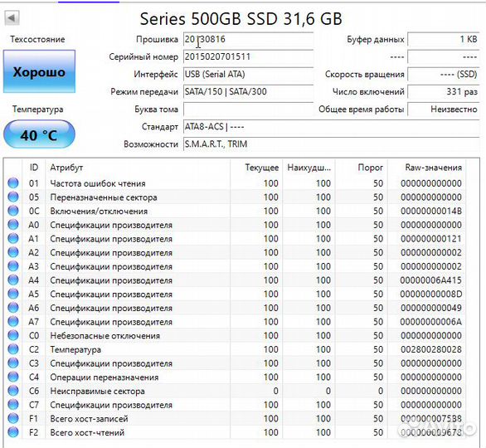Click status circle for attribute C7
Image resolution: width=486 pixels, height=448 pixels.
13,405
